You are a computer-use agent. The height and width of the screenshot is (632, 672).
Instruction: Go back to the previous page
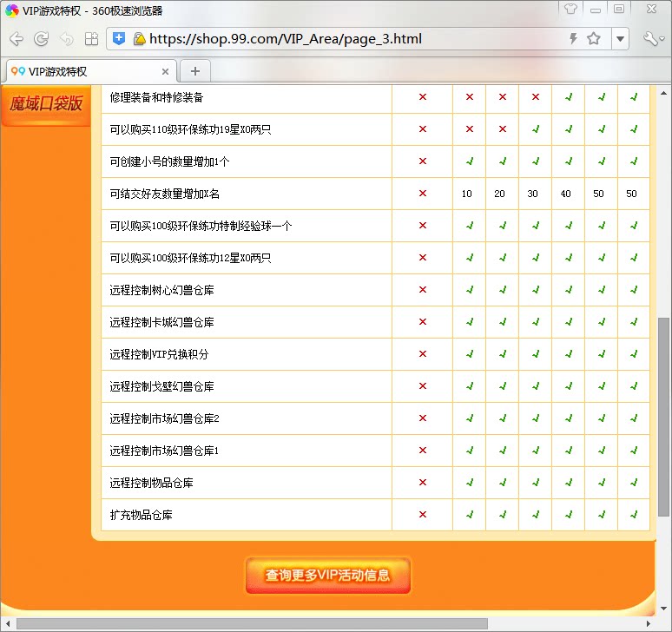coord(16,39)
